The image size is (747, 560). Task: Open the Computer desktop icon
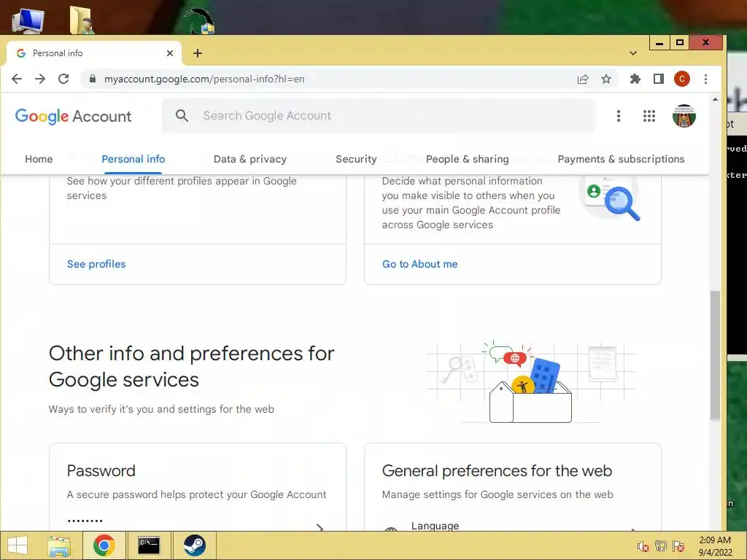(28, 20)
